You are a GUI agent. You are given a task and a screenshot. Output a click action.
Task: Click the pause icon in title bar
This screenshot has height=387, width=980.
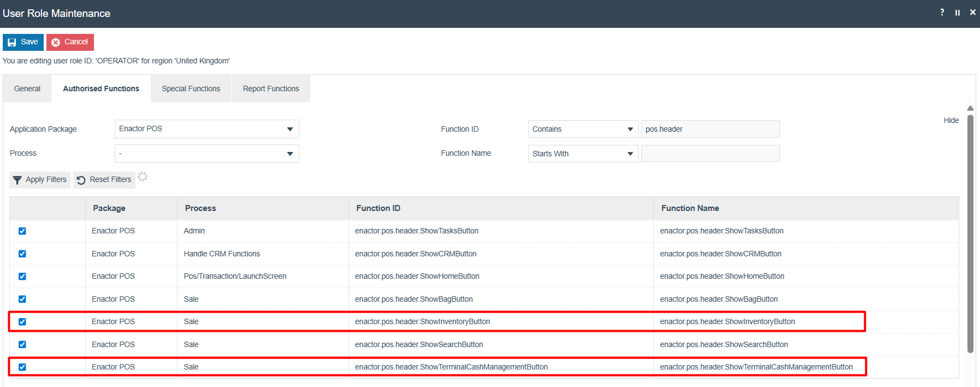pyautogui.click(x=958, y=13)
